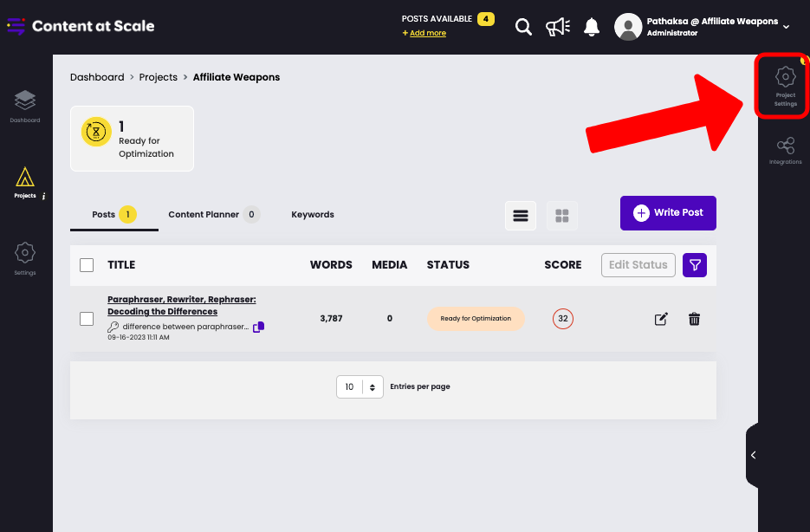Edit the post using the pencil icon

(661, 319)
